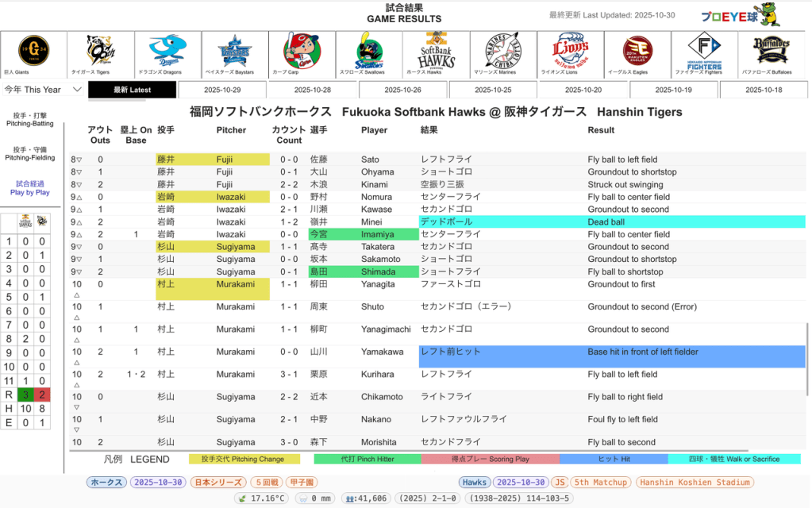Go to the Pitching-Fielding view
Image resolution: width=812 pixels, height=508 pixels.
coord(31,153)
